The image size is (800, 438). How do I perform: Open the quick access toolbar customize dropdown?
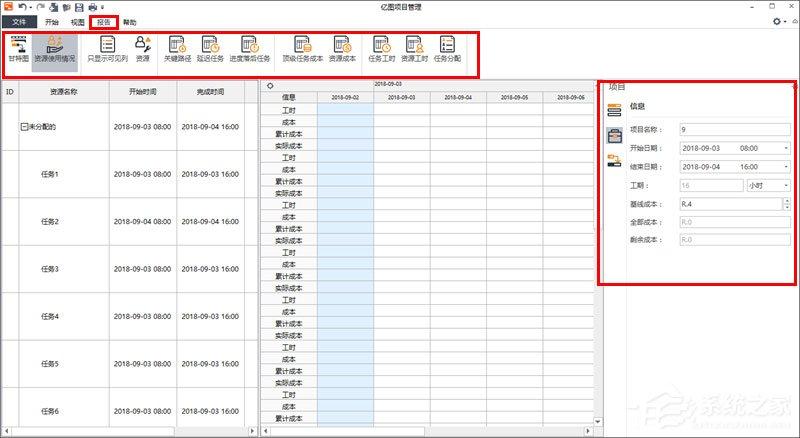(103, 8)
